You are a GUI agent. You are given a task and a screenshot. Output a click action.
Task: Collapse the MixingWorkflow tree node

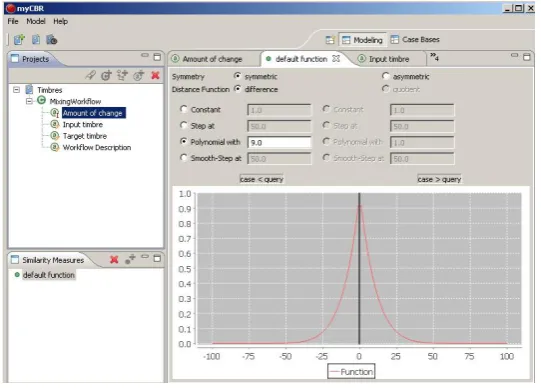[29, 101]
